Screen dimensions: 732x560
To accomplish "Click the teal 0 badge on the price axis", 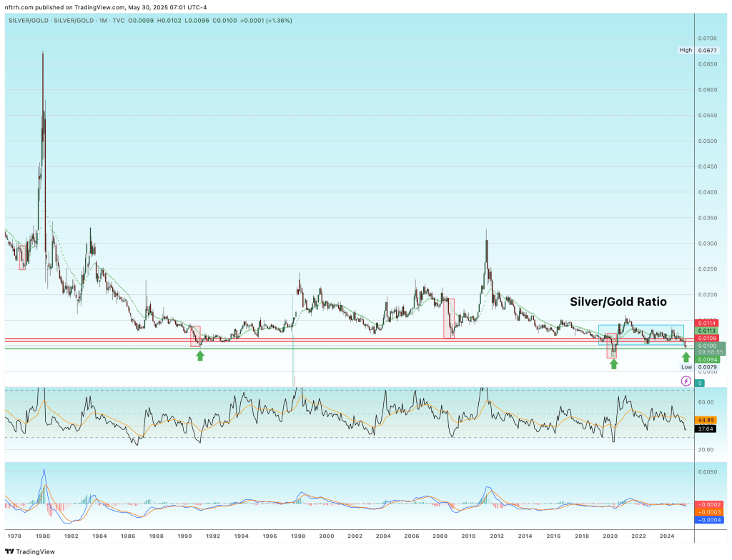I will click(x=701, y=384).
